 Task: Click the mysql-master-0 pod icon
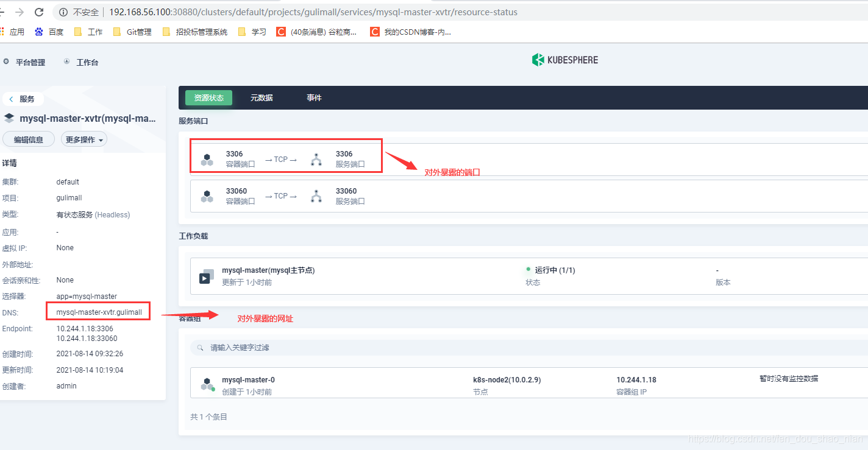207,385
